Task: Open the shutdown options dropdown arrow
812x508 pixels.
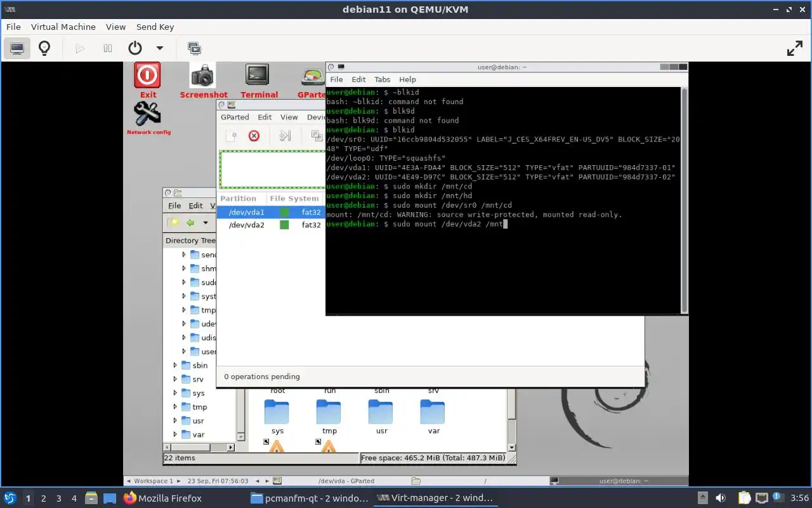Action: pos(160,48)
